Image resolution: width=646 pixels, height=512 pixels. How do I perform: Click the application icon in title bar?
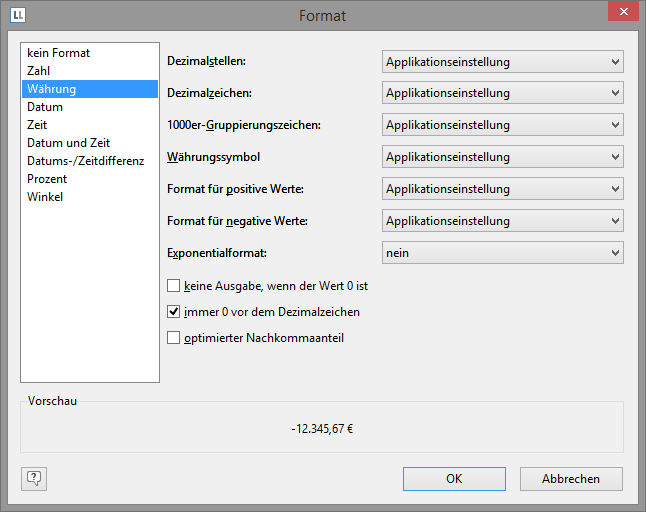point(18,15)
